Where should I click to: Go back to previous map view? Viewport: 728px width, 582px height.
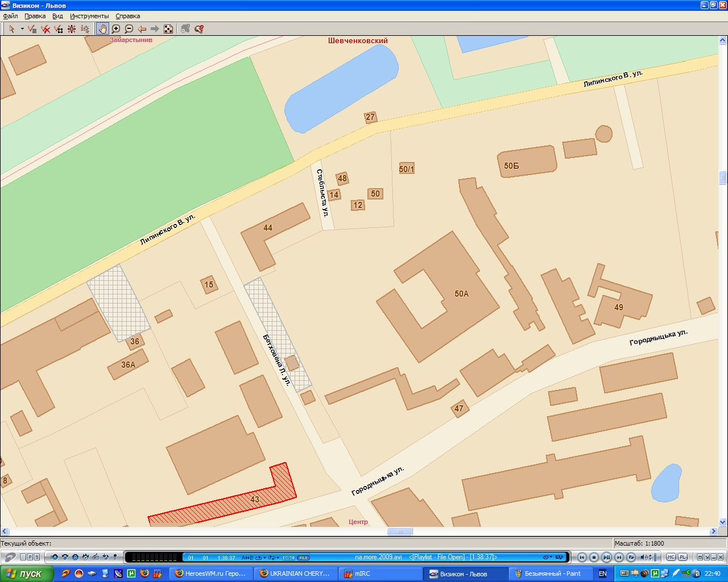point(142,29)
